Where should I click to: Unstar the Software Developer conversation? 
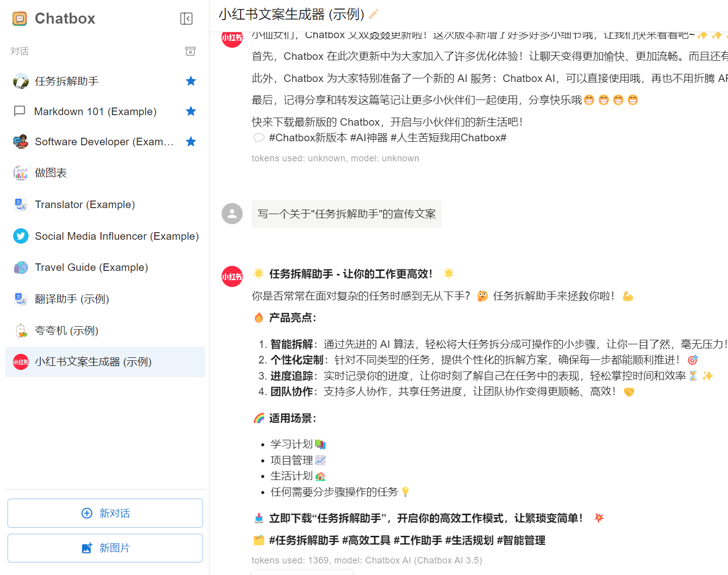(x=191, y=142)
